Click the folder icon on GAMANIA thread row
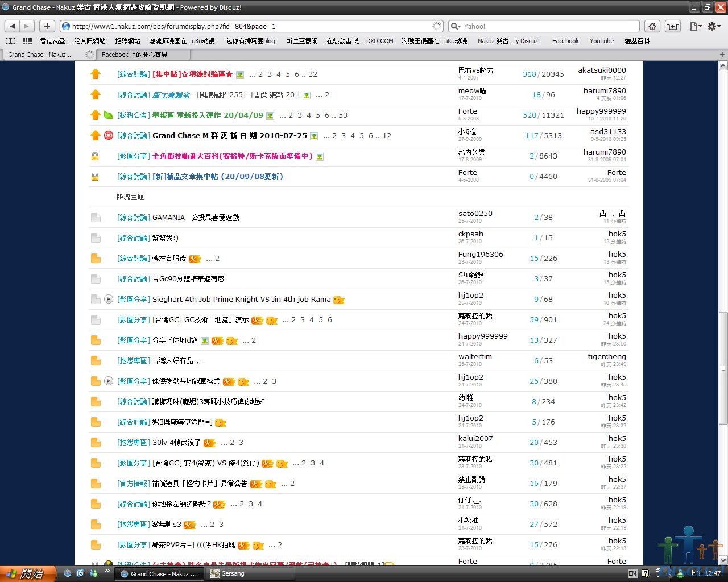The width and height of the screenshot is (728, 582). (x=96, y=217)
